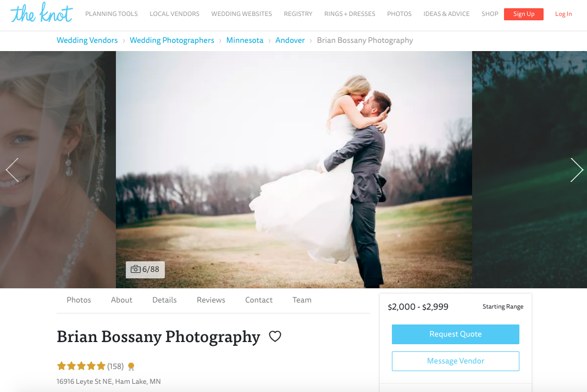Open Shop menu
Viewport: 587px width, 392px height.
click(x=490, y=14)
